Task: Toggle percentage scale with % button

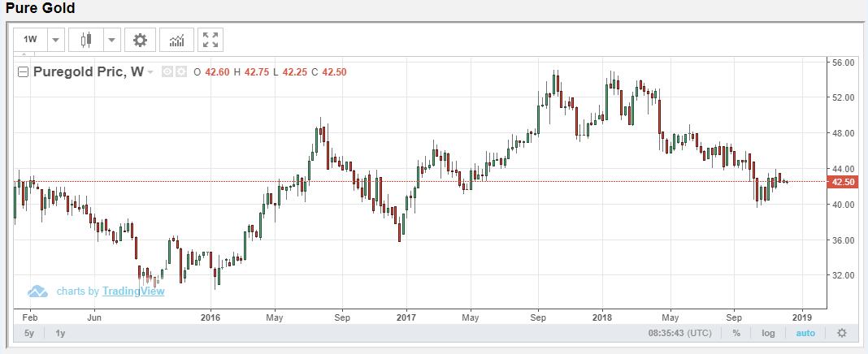Action: [x=736, y=333]
